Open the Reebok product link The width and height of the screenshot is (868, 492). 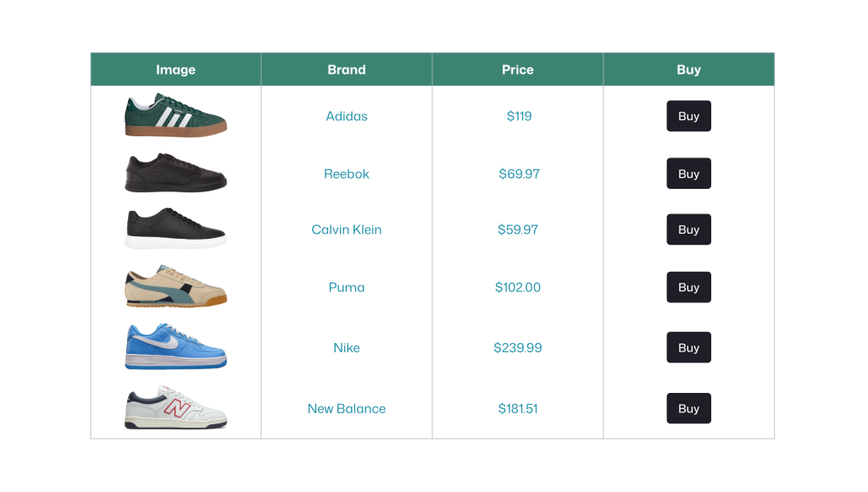click(x=346, y=174)
